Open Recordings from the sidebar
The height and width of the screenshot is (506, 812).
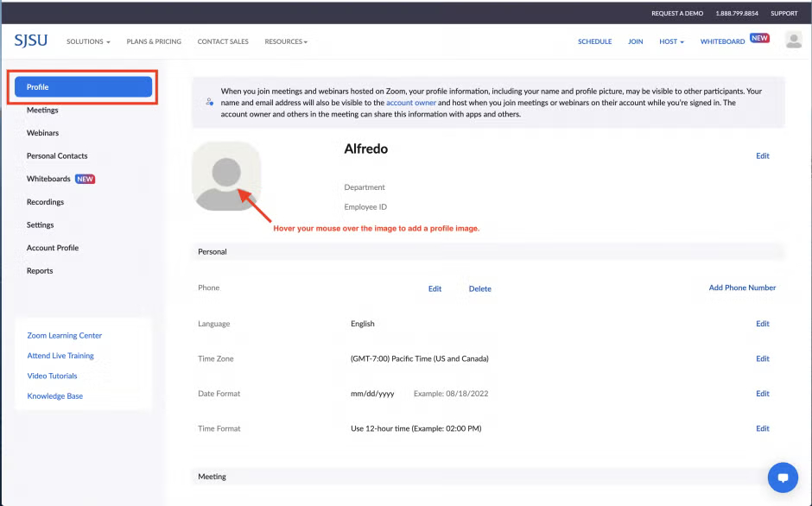[x=45, y=202]
